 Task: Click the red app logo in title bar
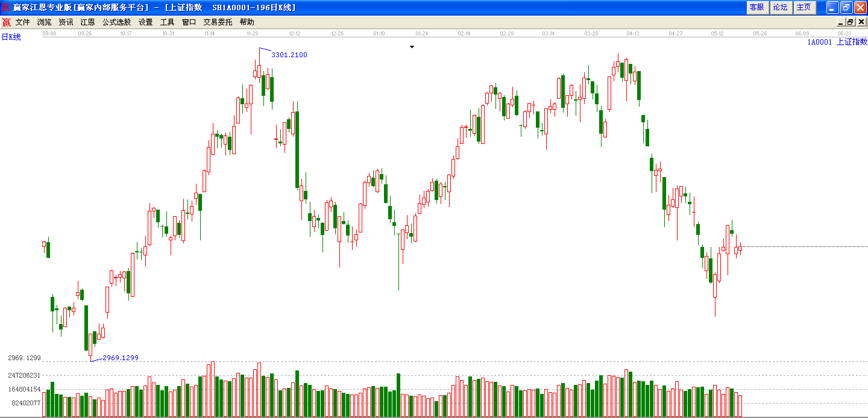click(x=6, y=7)
